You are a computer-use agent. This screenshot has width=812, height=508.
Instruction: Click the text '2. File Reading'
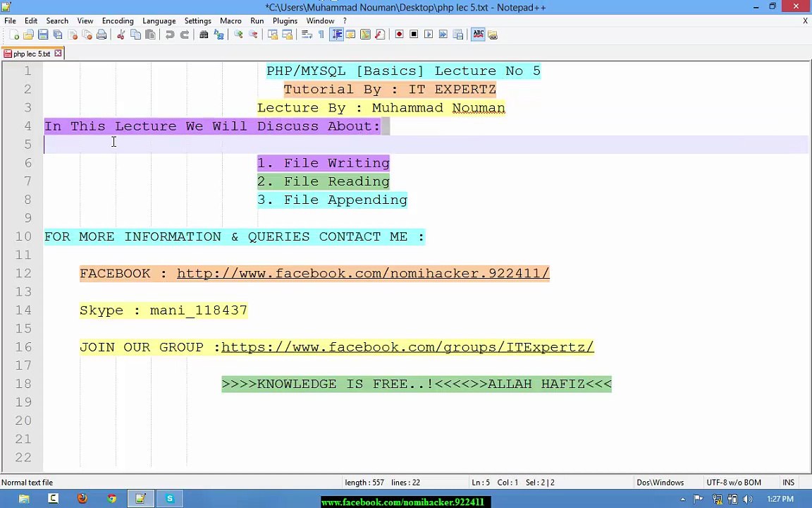tap(323, 181)
